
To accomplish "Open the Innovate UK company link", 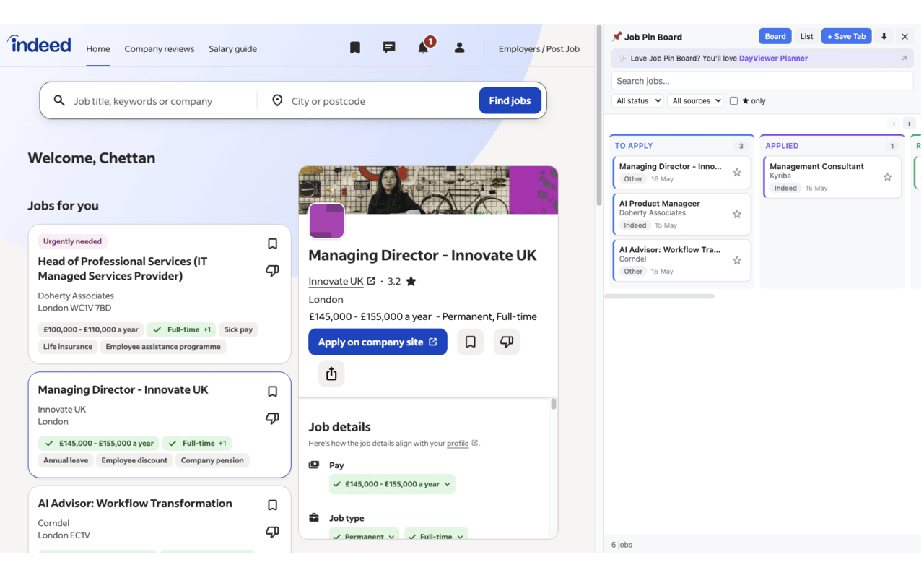I will [336, 281].
